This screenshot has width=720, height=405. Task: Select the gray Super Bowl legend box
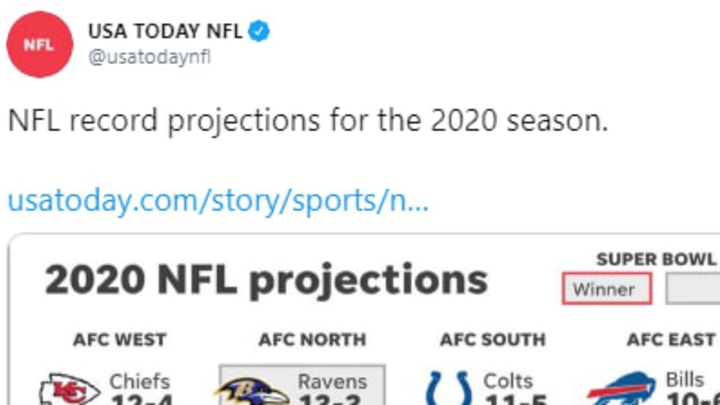pyautogui.click(x=693, y=289)
